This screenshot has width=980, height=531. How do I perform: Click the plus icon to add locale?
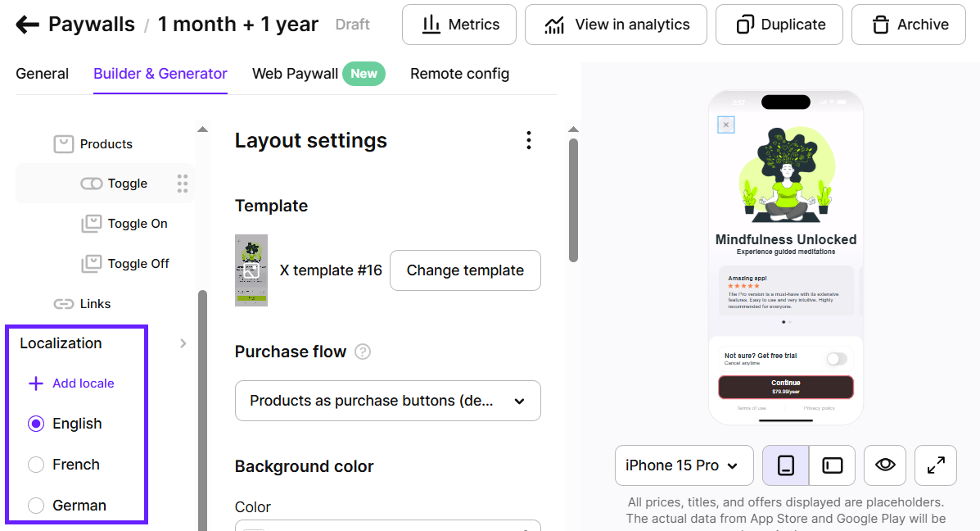point(36,383)
